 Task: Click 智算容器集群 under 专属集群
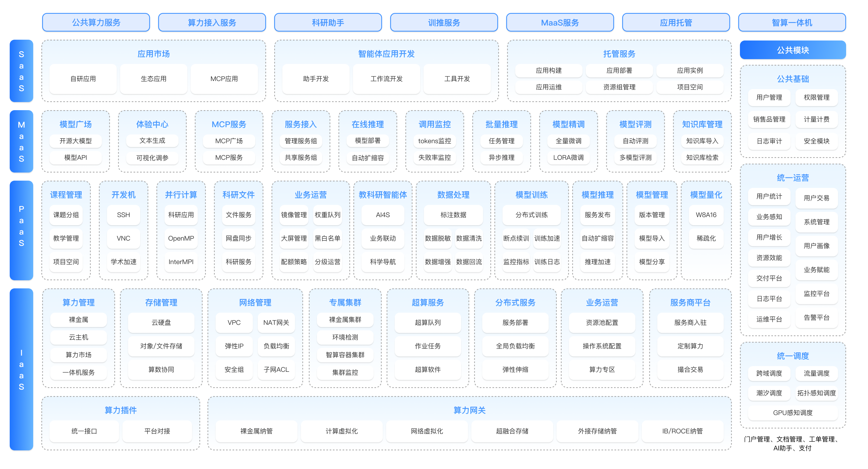[x=345, y=355]
